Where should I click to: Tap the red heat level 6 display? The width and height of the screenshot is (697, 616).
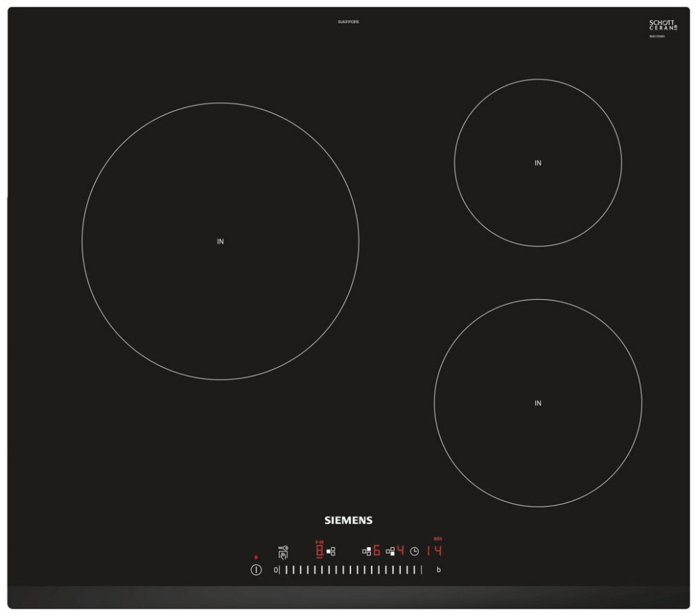(x=377, y=551)
